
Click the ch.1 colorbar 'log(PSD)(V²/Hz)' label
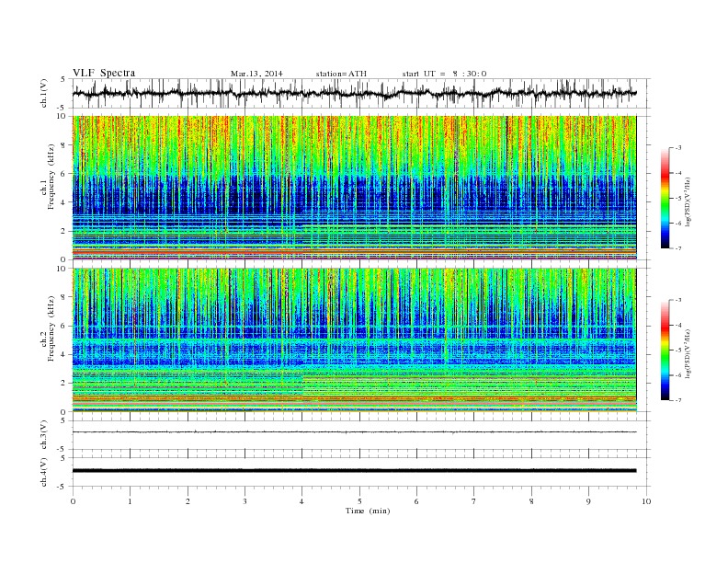[x=688, y=201]
